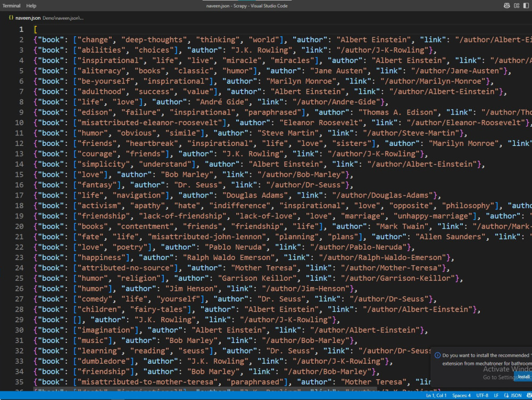Image resolution: width=532 pixels, height=400 pixels.
Task: Click "fantasy" on line 16
Action: [x=97, y=185]
